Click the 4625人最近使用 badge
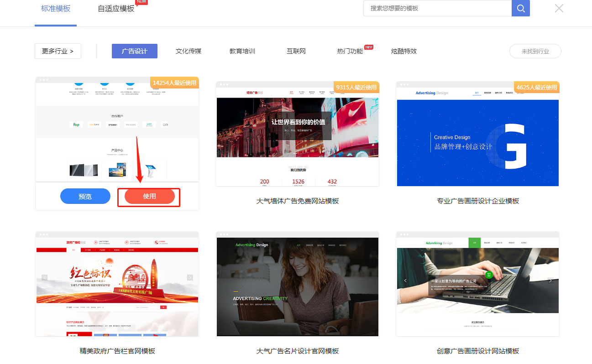This screenshot has height=364, width=592. 537,87
